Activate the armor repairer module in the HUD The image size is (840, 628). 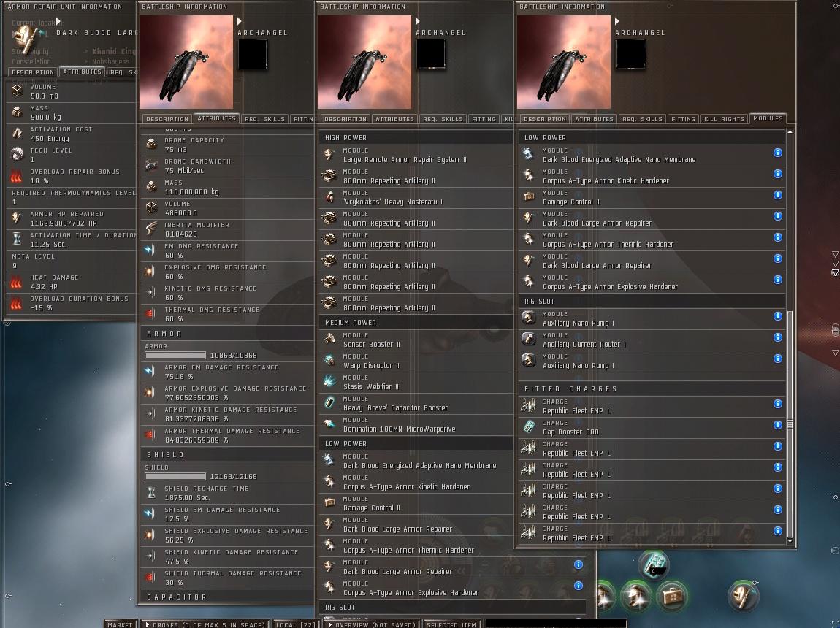pyautogui.click(x=744, y=596)
